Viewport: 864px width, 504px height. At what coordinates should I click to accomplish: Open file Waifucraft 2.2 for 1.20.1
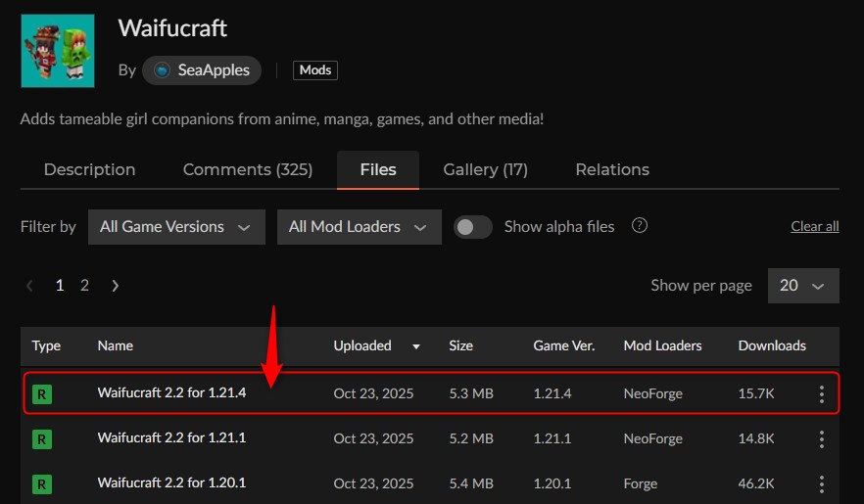coord(172,483)
